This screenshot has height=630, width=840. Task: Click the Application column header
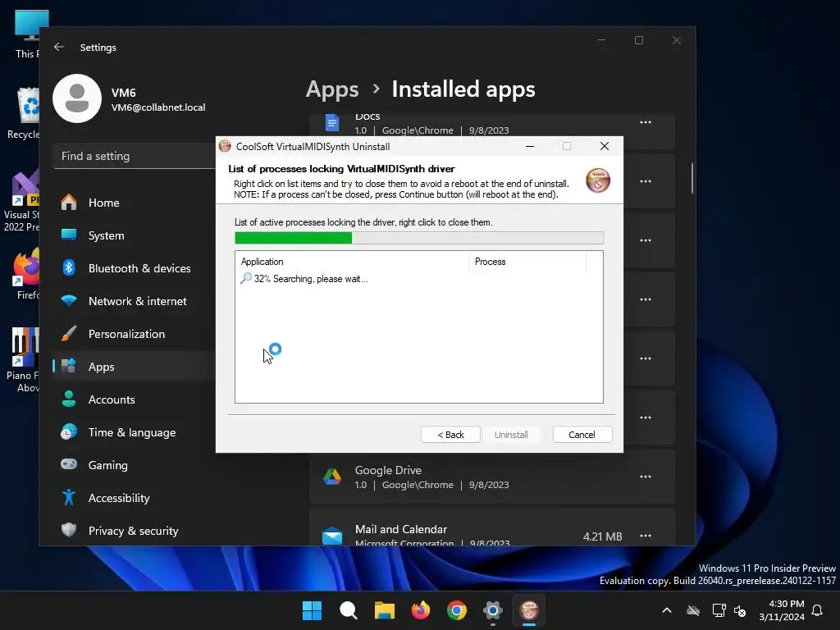353,262
